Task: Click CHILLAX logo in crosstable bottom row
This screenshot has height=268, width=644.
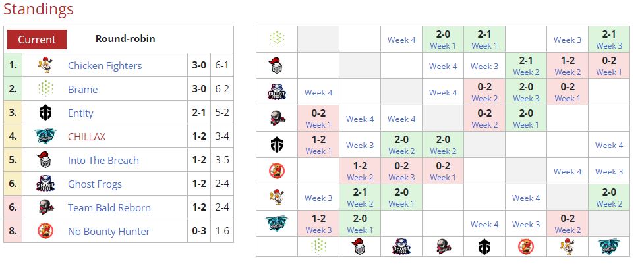Action: click(x=609, y=247)
